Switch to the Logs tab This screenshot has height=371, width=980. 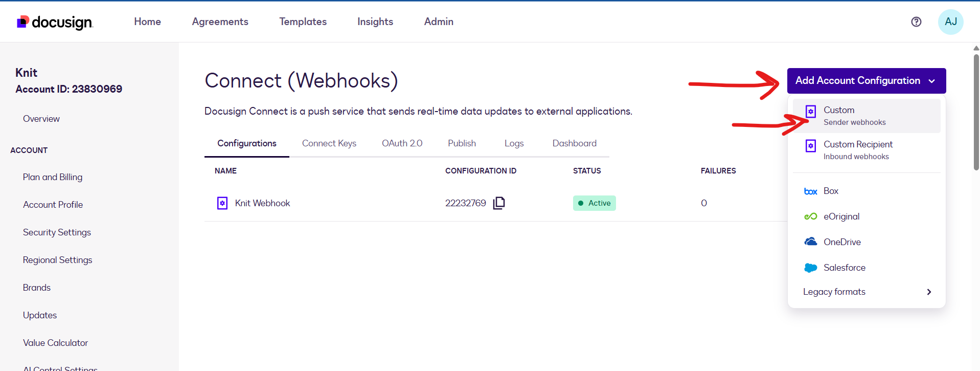click(x=514, y=143)
